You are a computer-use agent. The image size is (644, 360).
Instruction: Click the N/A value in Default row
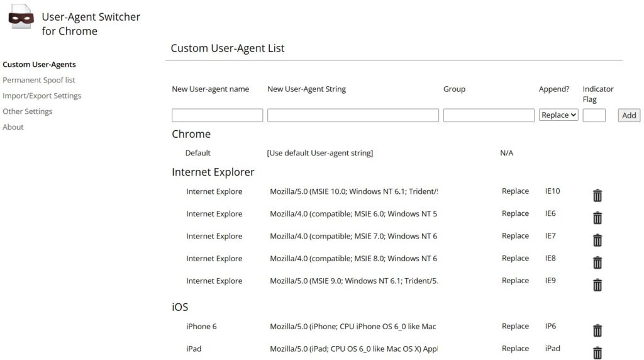coord(506,153)
